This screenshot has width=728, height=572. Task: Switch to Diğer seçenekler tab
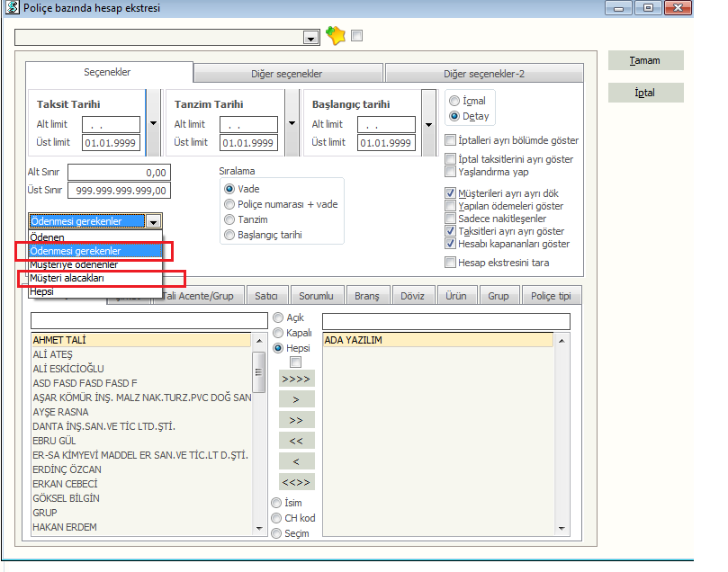click(x=287, y=74)
